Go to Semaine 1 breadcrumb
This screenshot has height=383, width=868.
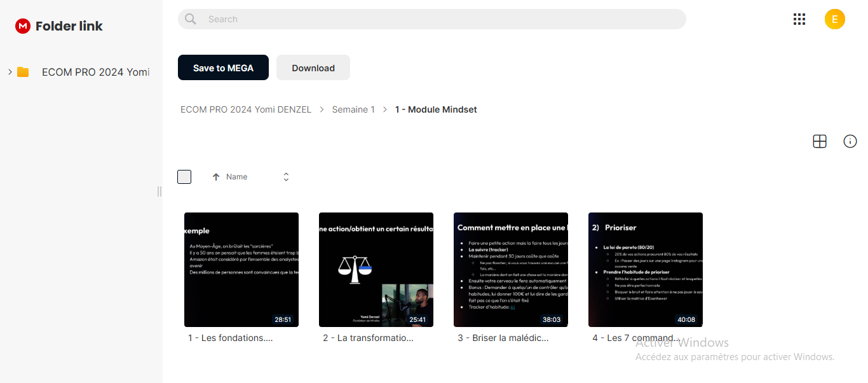pos(353,109)
